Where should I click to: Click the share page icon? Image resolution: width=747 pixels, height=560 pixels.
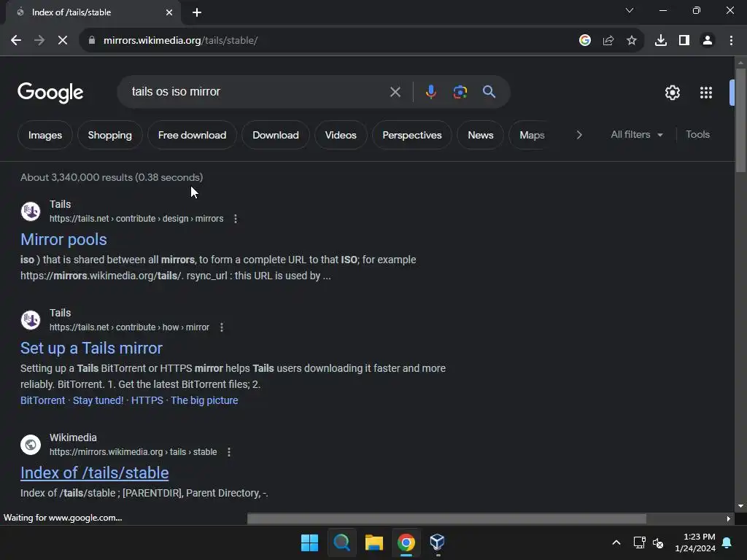(x=608, y=41)
